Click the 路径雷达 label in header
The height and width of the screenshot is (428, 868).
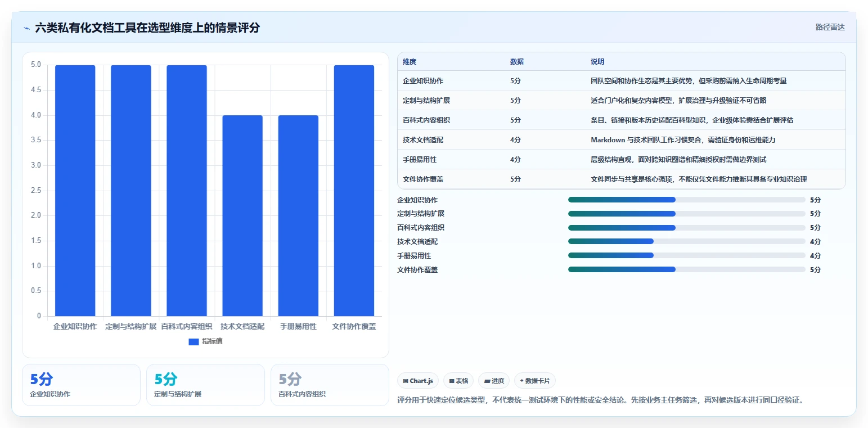(830, 27)
